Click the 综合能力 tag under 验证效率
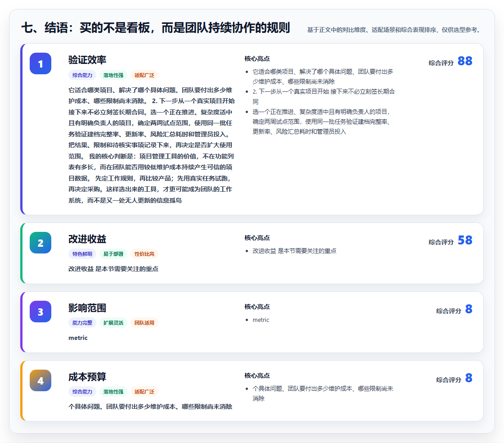The image size is (504, 443). coord(82,75)
